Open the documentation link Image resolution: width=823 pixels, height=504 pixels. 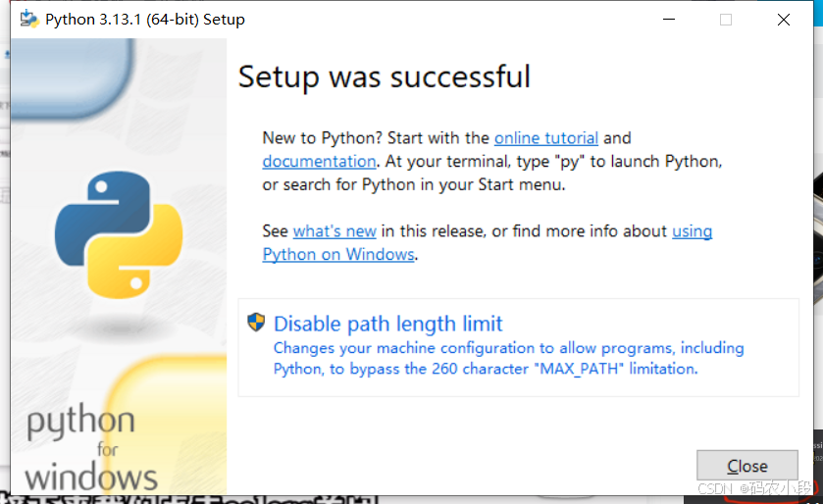(319, 161)
